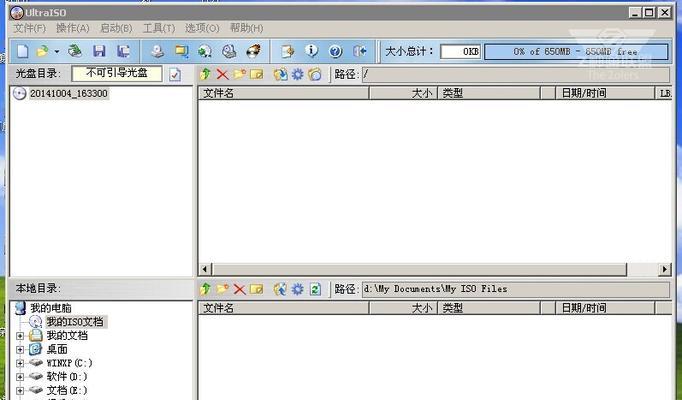The image size is (682, 400).
Task: Open an image file with the folder icon
Action: tap(43, 51)
